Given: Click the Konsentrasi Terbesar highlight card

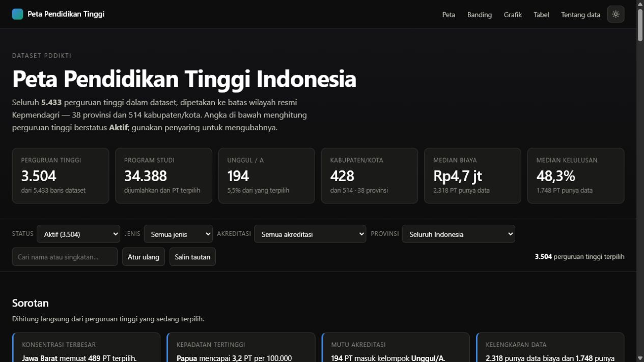Looking at the screenshot, I should tap(86, 347).
